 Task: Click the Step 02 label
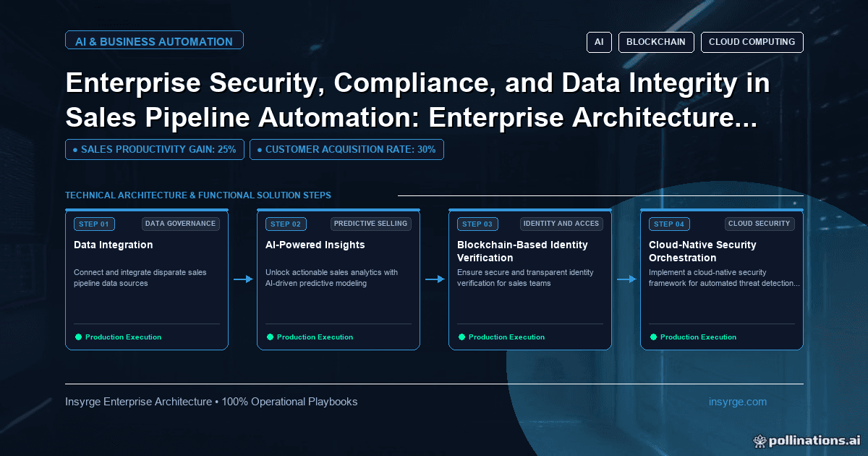[x=286, y=224]
